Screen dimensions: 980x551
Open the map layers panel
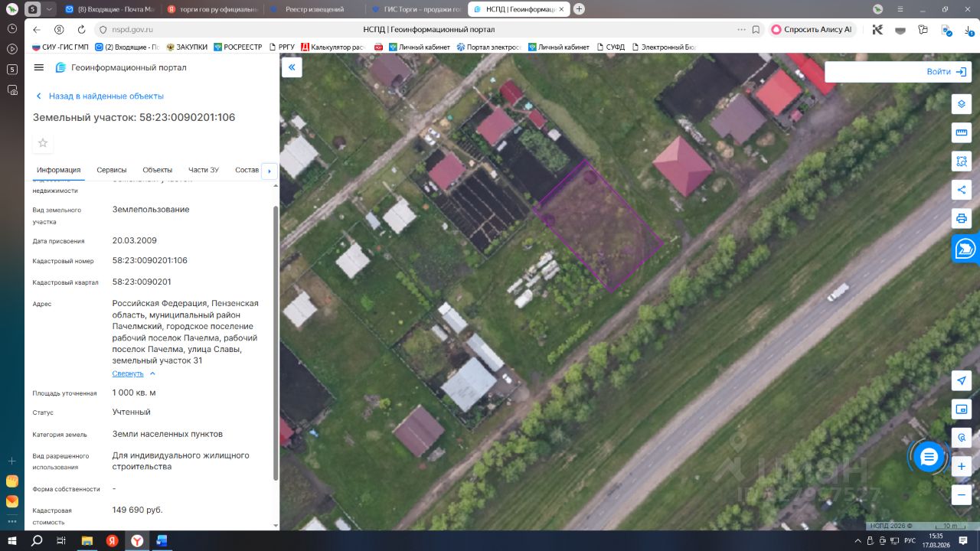(x=961, y=104)
